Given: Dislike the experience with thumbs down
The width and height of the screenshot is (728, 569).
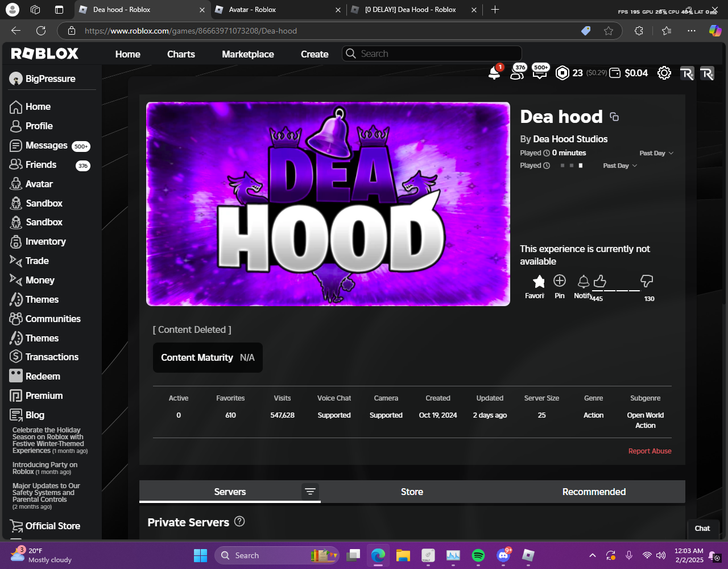Looking at the screenshot, I should [x=647, y=281].
